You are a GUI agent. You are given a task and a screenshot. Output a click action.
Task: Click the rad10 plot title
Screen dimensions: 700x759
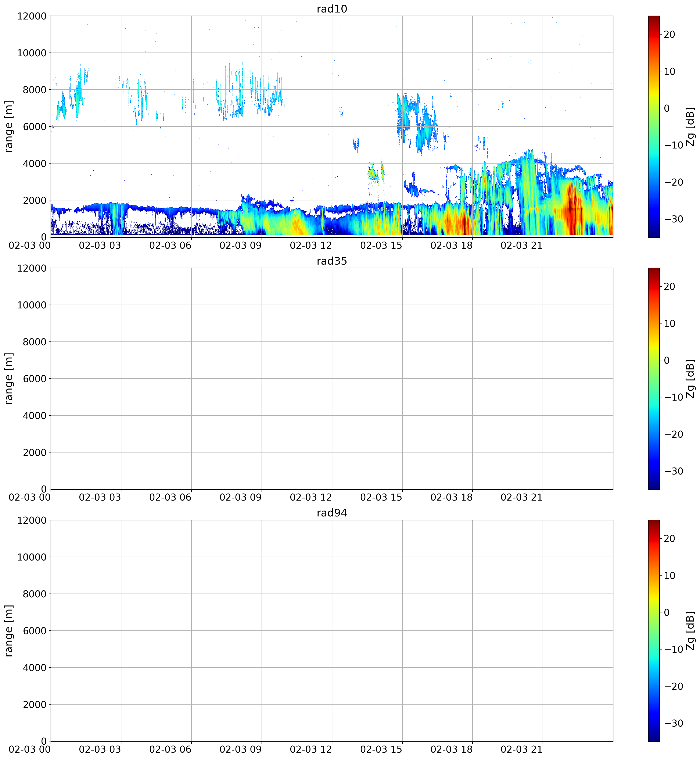(x=332, y=9)
